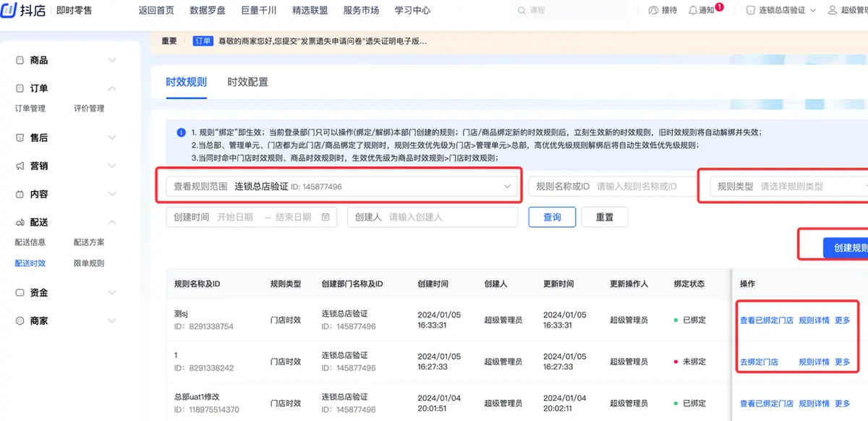Open 学习中心 in top navigation
This screenshot has height=421, width=868.
[x=412, y=10]
